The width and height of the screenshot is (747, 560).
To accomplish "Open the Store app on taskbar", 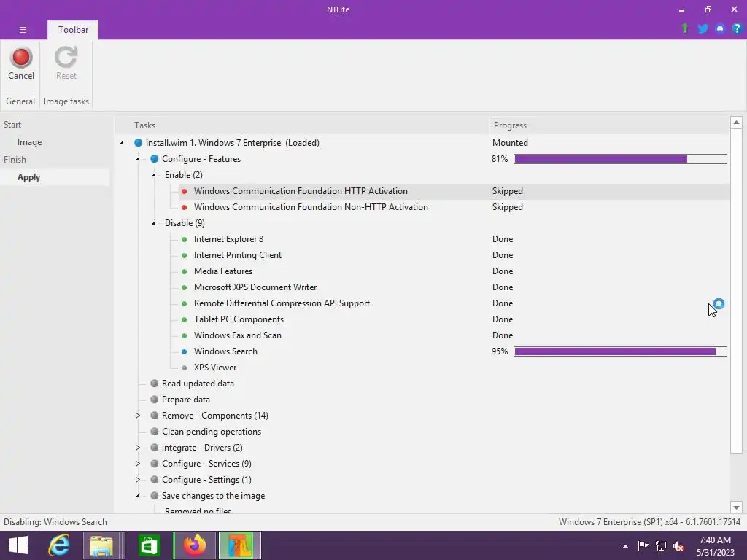I will click(150, 545).
